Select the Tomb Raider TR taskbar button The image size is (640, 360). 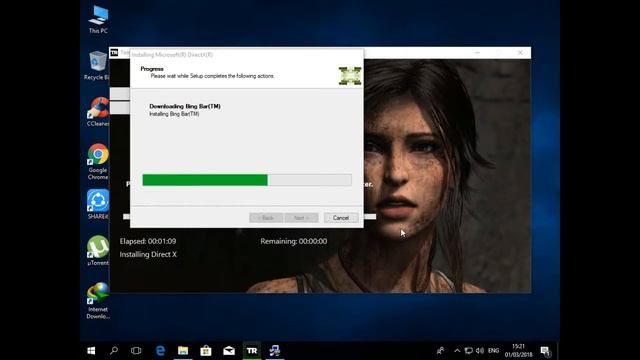coord(252,351)
